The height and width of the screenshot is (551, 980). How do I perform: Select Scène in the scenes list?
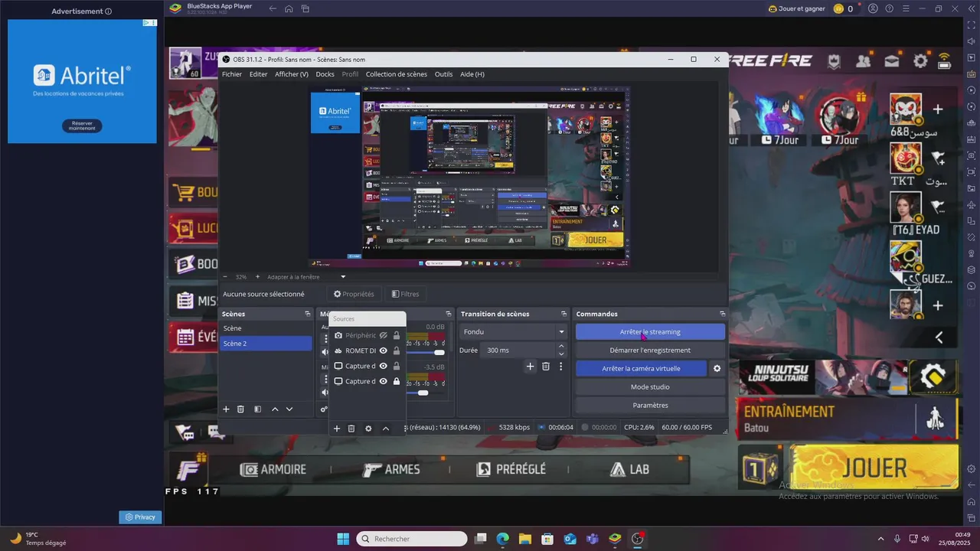point(266,328)
